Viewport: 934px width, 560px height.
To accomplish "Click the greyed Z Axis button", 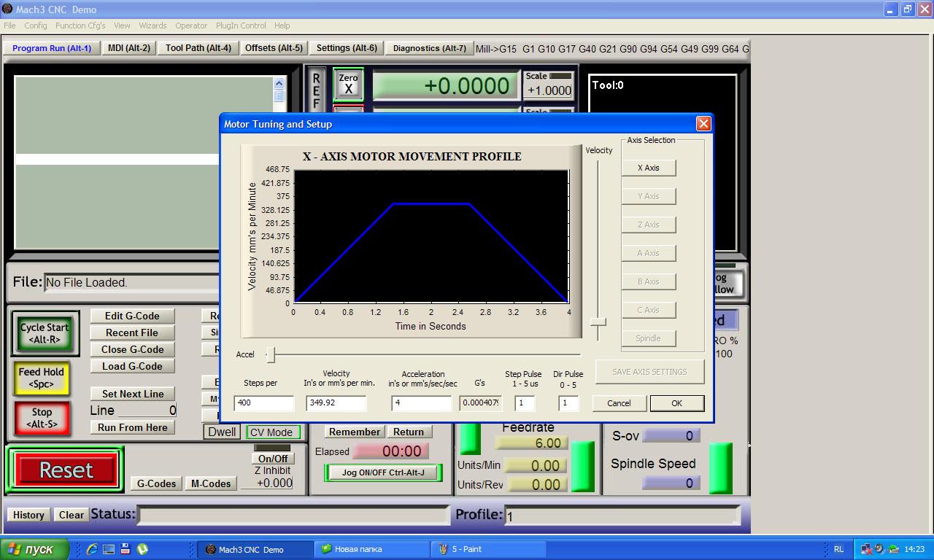I will [x=648, y=225].
